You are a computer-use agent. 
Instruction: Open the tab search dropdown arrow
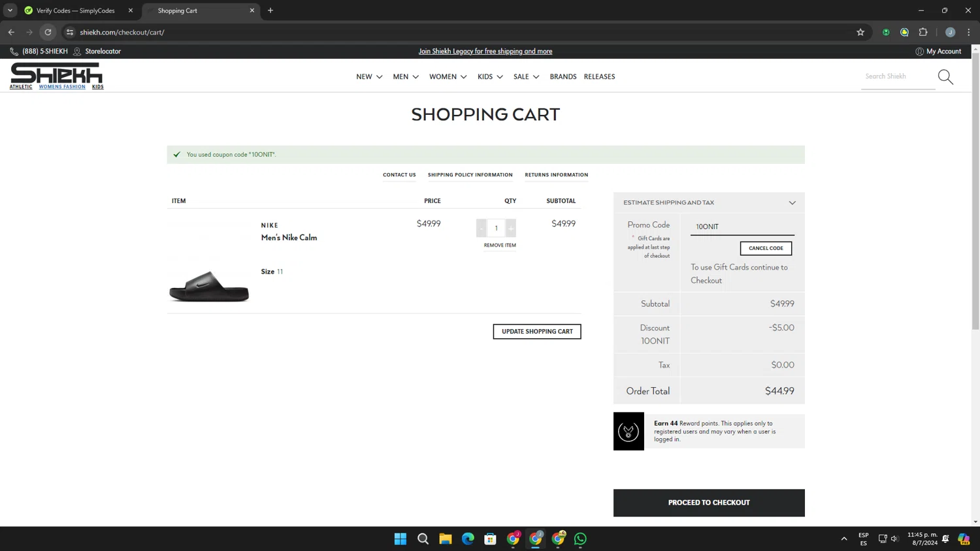pyautogui.click(x=10, y=10)
